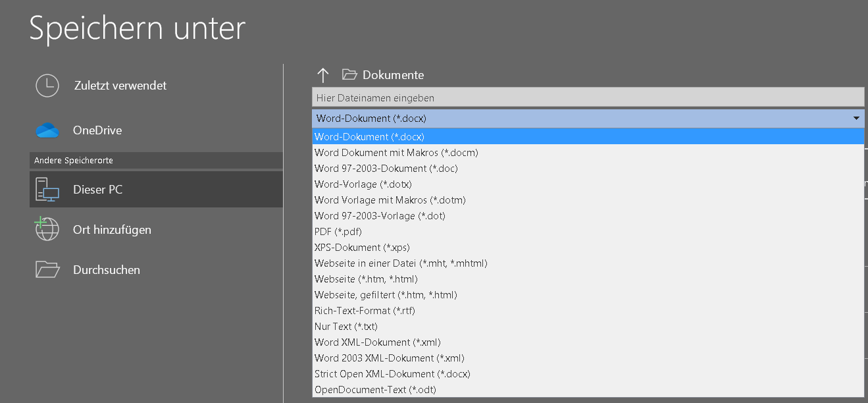
Task: Click the Durchsuchen folder icon
Action: [x=47, y=269]
